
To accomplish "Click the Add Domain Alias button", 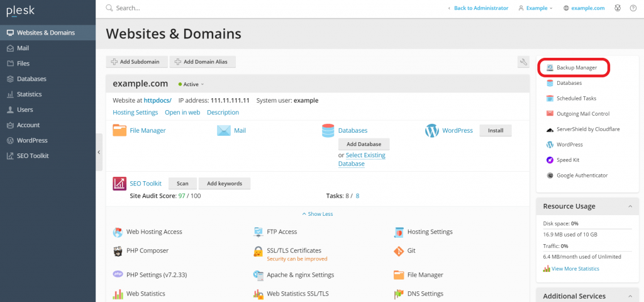I will pyautogui.click(x=204, y=62).
